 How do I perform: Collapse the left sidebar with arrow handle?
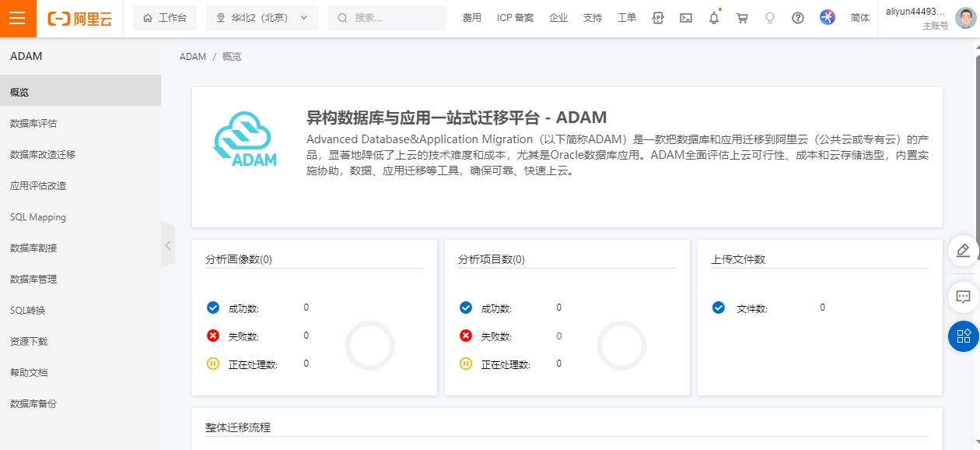pyautogui.click(x=167, y=245)
